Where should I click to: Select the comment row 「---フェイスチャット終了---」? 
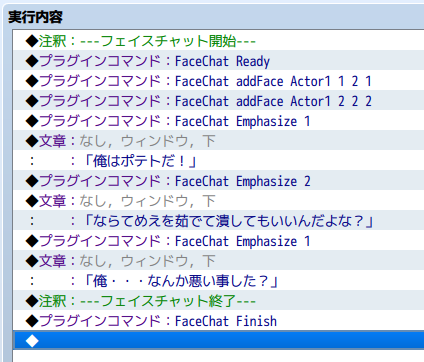pyautogui.click(x=219, y=301)
